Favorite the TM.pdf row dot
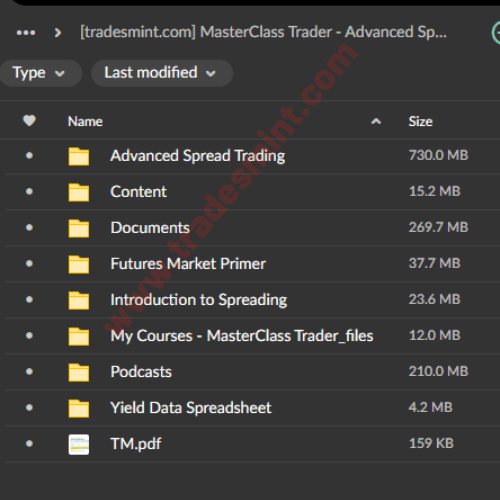This screenshot has width=500, height=500. coord(29,443)
